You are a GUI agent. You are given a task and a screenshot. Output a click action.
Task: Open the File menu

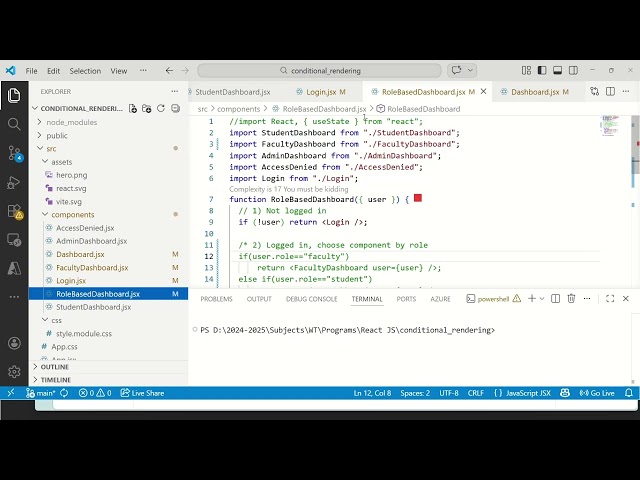(x=31, y=71)
